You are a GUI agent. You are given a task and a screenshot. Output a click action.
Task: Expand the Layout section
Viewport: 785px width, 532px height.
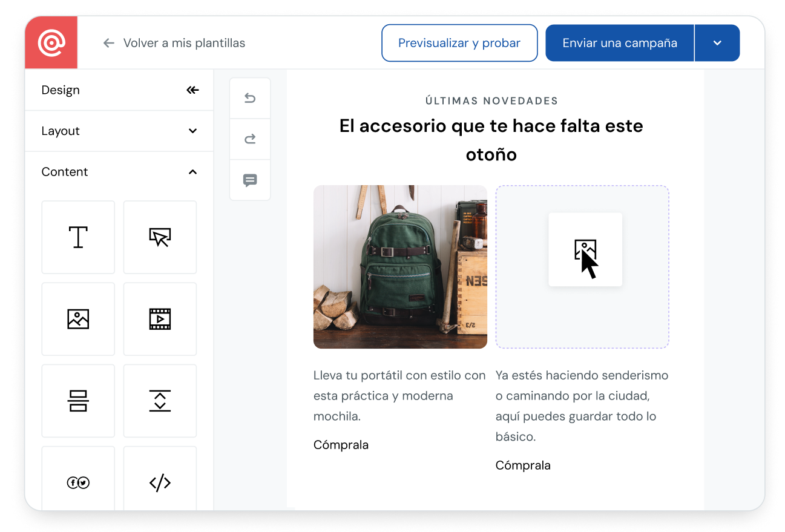(x=119, y=131)
